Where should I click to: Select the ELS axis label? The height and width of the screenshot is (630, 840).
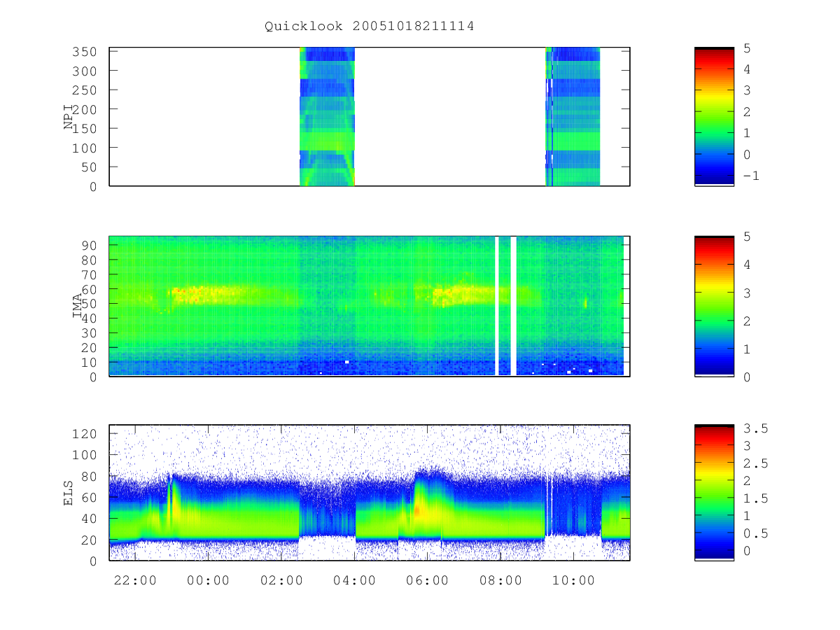[x=69, y=493]
